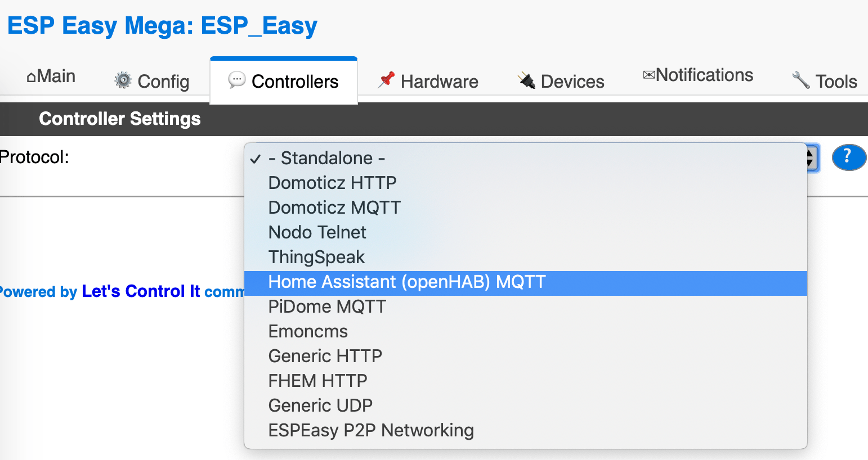The height and width of the screenshot is (460, 868).
Task: Choose the Domoticz MQTT option
Action: point(334,208)
